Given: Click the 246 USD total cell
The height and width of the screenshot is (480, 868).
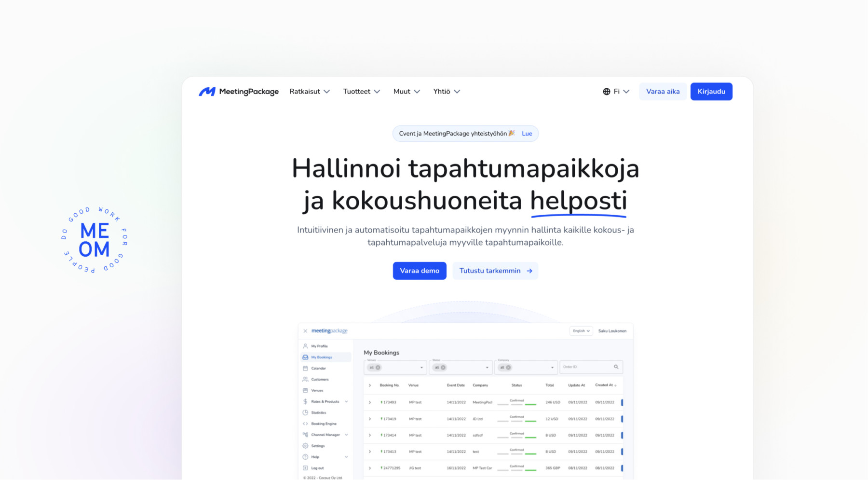Looking at the screenshot, I should tap(553, 402).
